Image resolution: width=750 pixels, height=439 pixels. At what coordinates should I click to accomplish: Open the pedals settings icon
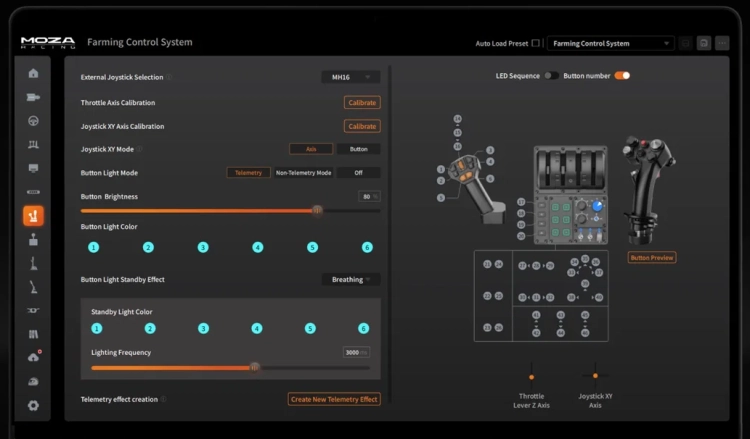pos(33,144)
